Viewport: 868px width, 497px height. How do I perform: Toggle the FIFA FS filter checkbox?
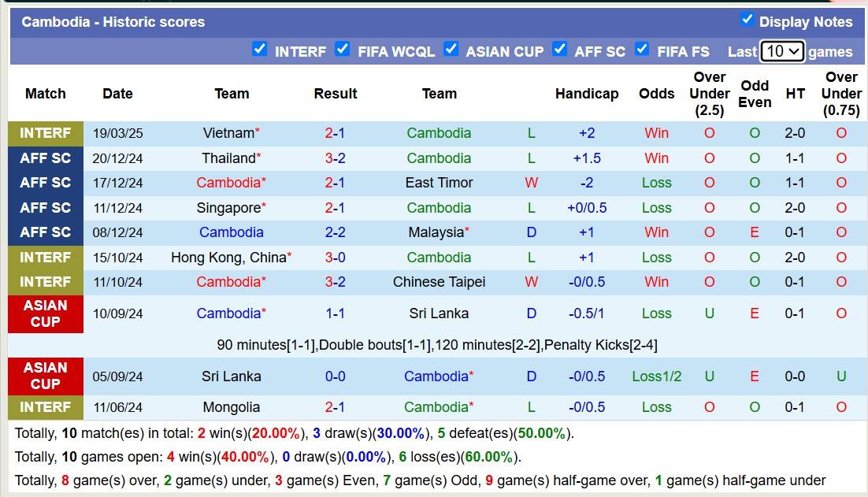[642, 49]
